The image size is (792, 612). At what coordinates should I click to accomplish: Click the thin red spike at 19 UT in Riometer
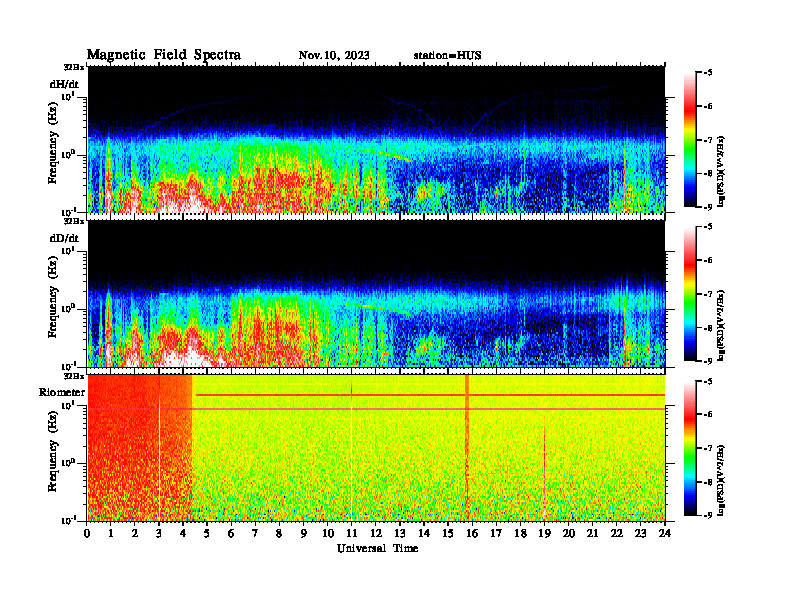(544, 472)
